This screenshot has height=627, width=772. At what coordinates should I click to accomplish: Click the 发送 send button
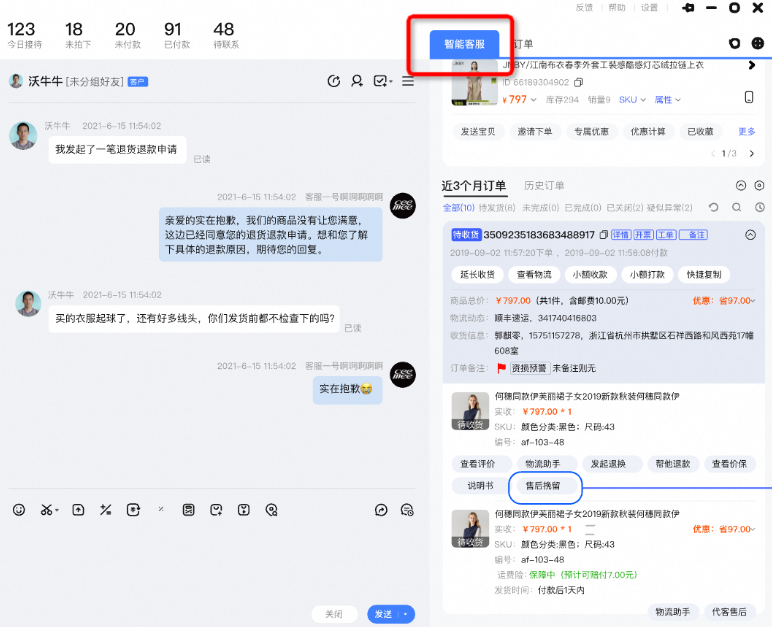384,614
